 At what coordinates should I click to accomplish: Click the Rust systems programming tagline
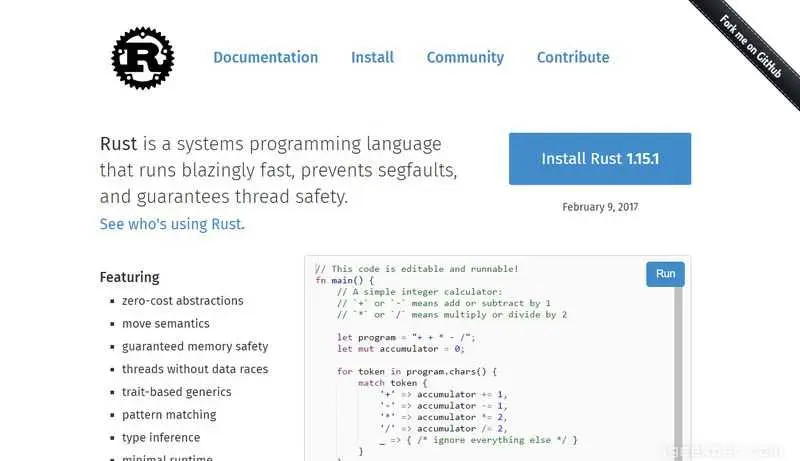[x=279, y=170]
